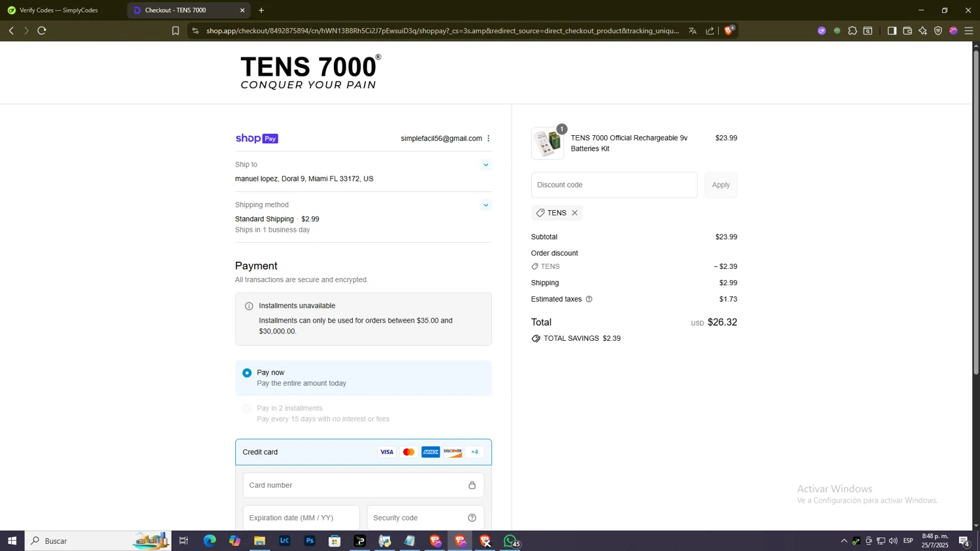
Task: Open the browser hamburger menu
Action: [969, 31]
